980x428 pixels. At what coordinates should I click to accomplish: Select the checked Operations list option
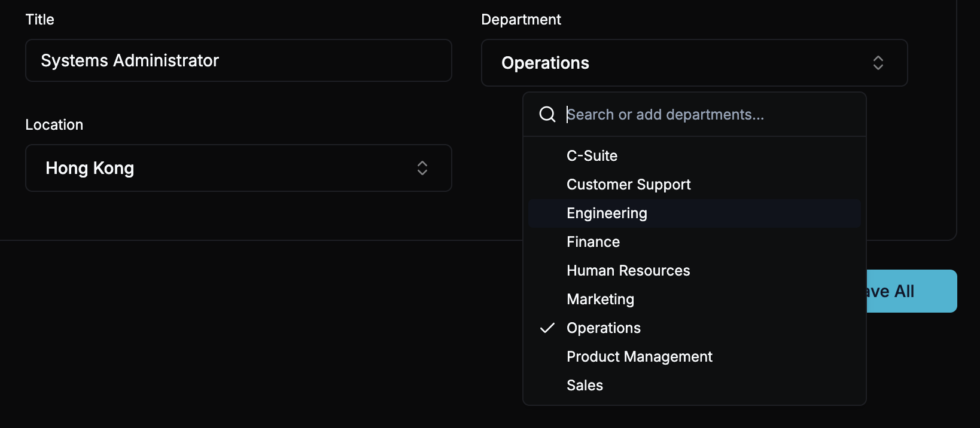604,328
